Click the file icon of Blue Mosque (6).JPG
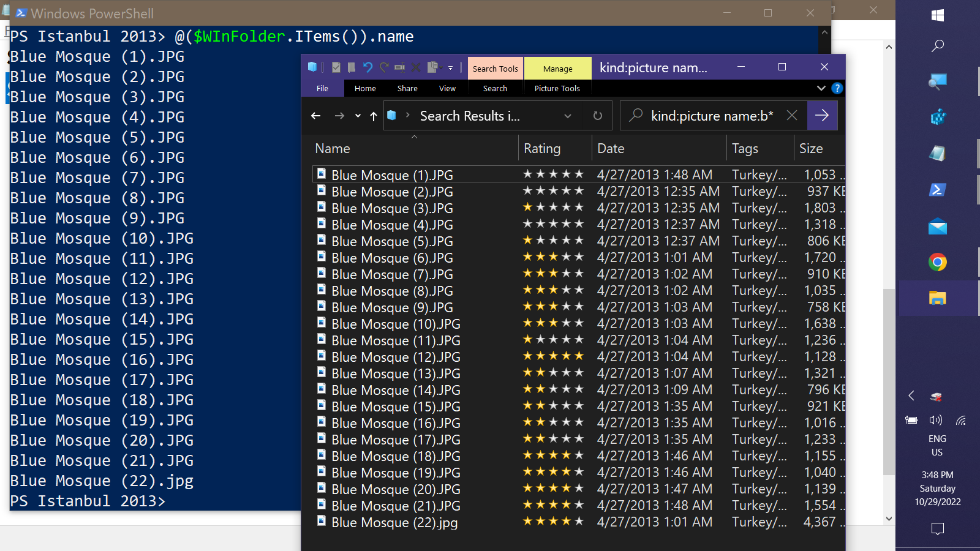This screenshot has width=980, height=551. (321, 257)
